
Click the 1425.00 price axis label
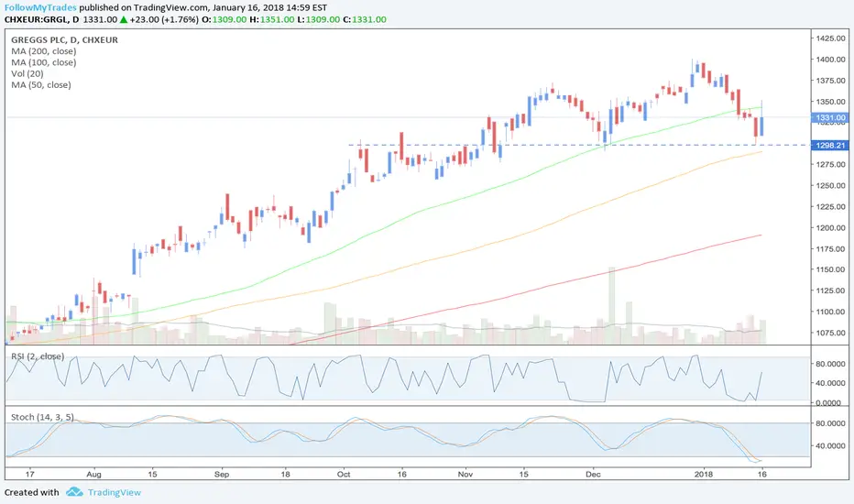[x=830, y=38]
